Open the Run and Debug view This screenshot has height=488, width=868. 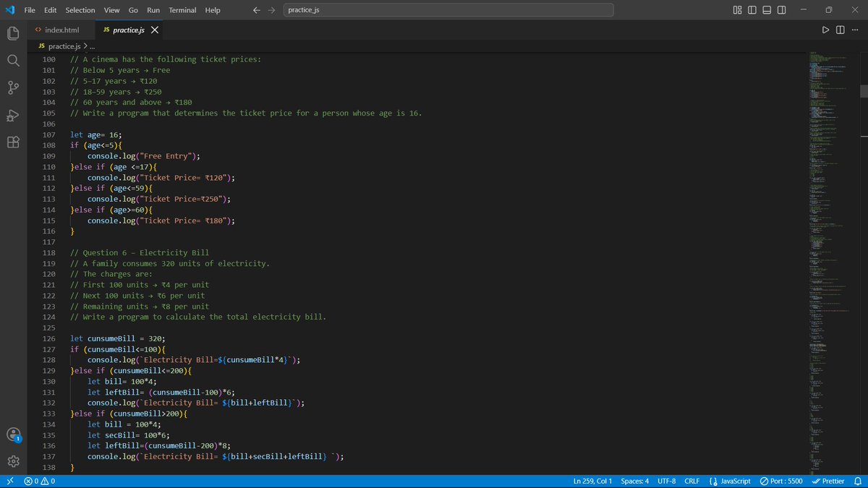12,115
